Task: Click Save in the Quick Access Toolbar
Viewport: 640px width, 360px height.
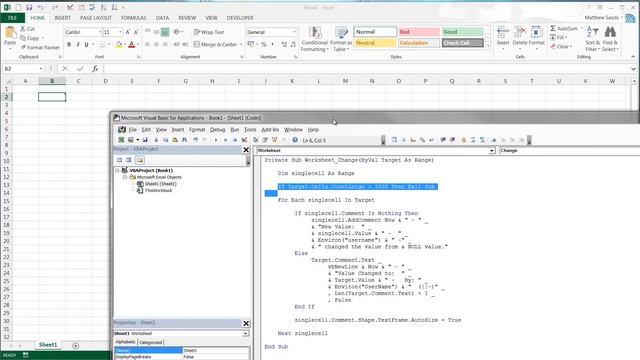Action: [x=29, y=7]
